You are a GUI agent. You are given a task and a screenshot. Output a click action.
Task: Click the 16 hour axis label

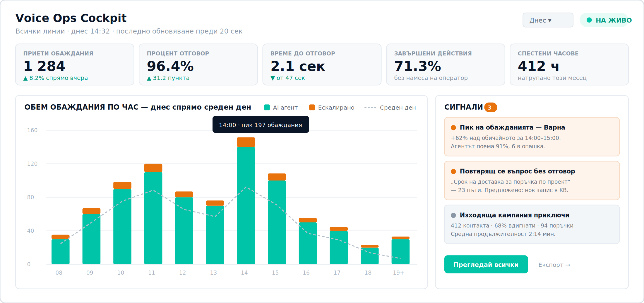306,273
